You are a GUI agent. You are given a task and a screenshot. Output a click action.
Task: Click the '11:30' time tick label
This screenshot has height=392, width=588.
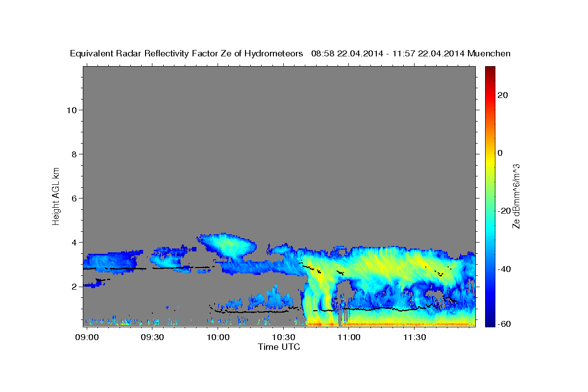pos(414,337)
